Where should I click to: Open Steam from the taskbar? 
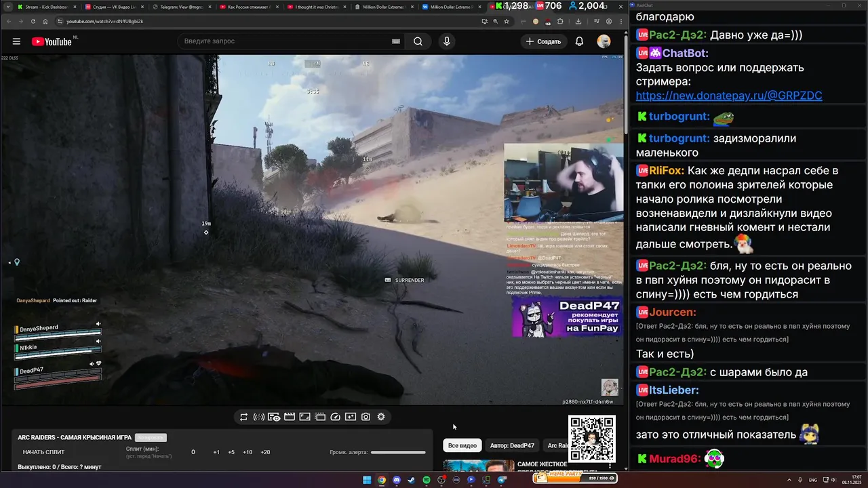point(412,480)
